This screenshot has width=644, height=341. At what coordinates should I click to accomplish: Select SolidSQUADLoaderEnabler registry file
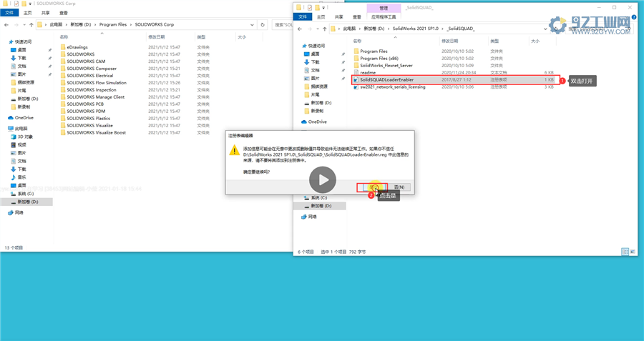455,79
